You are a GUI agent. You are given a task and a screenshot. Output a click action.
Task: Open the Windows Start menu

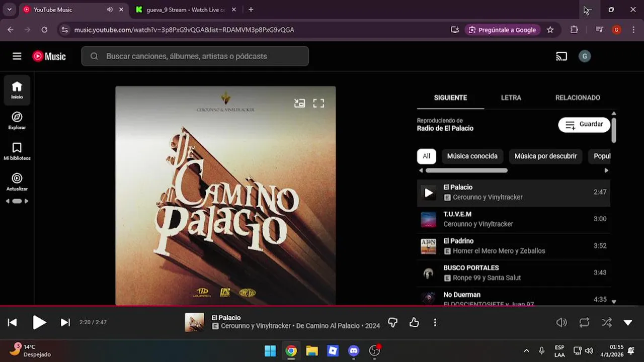[x=270, y=351]
